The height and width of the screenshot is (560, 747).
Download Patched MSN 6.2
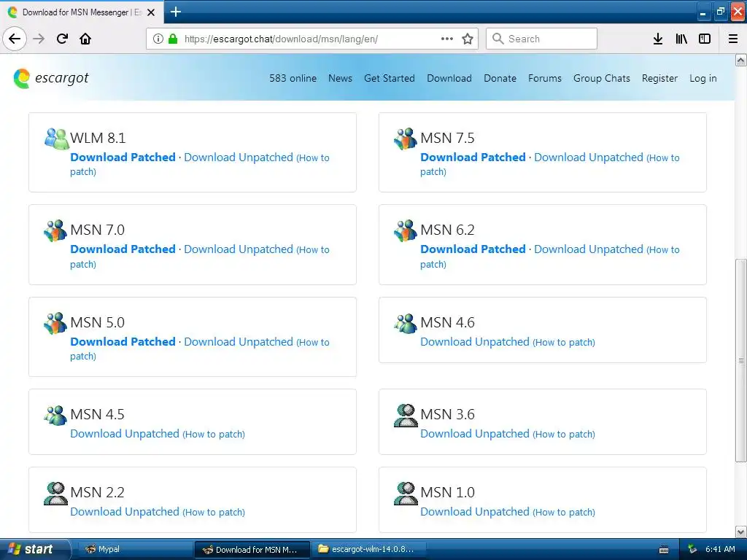tap(473, 249)
